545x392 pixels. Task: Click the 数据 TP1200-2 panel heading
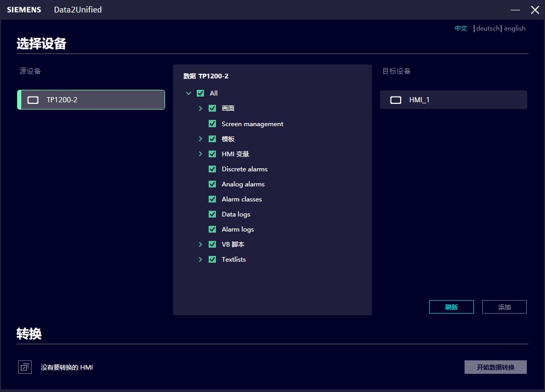[x=206, y=76]
